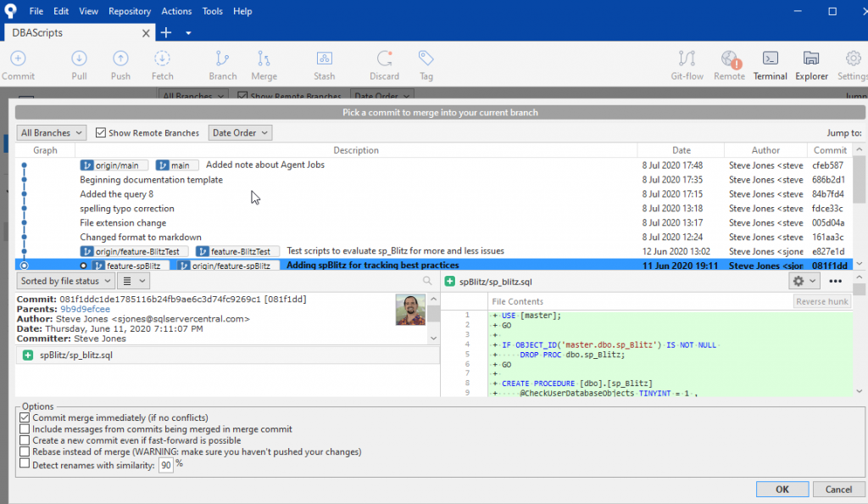Viewport: 868px width, 504px height.
Task: Open the All Branches dropdown
Action: tap(51, 132)
